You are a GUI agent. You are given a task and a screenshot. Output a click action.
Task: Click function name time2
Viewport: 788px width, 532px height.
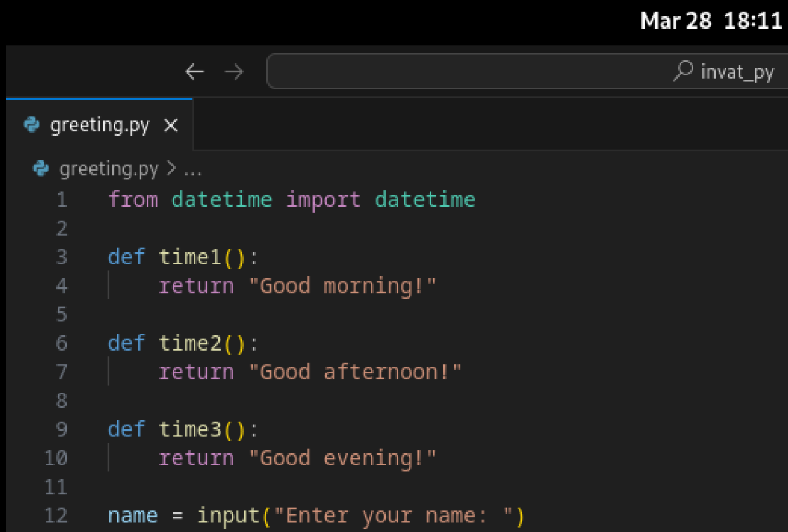190,343
